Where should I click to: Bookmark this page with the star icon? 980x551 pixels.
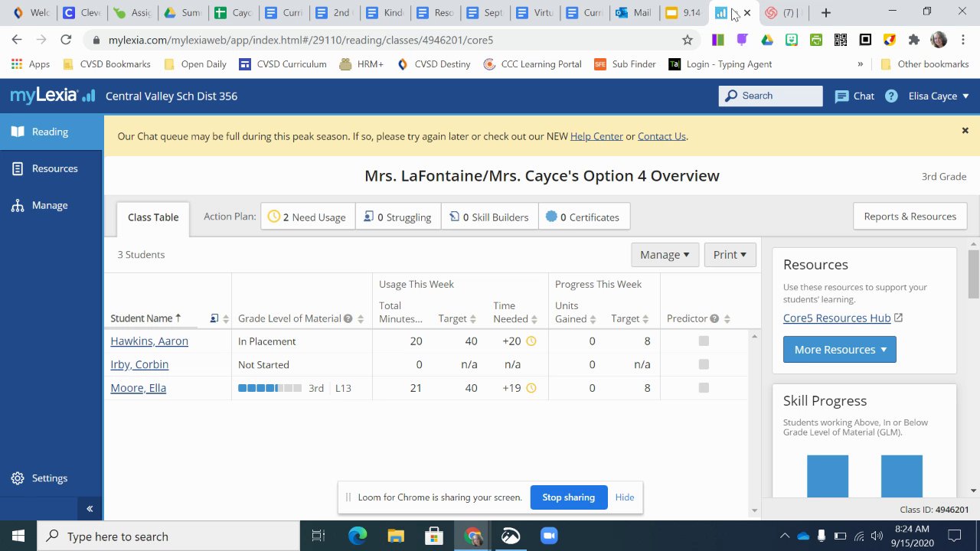(x=688, y=40)
